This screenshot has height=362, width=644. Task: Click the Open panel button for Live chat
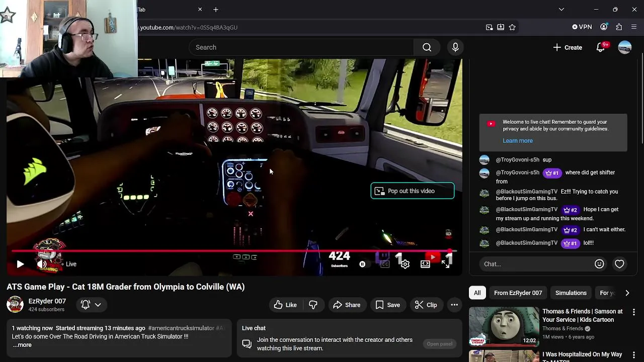440,344
